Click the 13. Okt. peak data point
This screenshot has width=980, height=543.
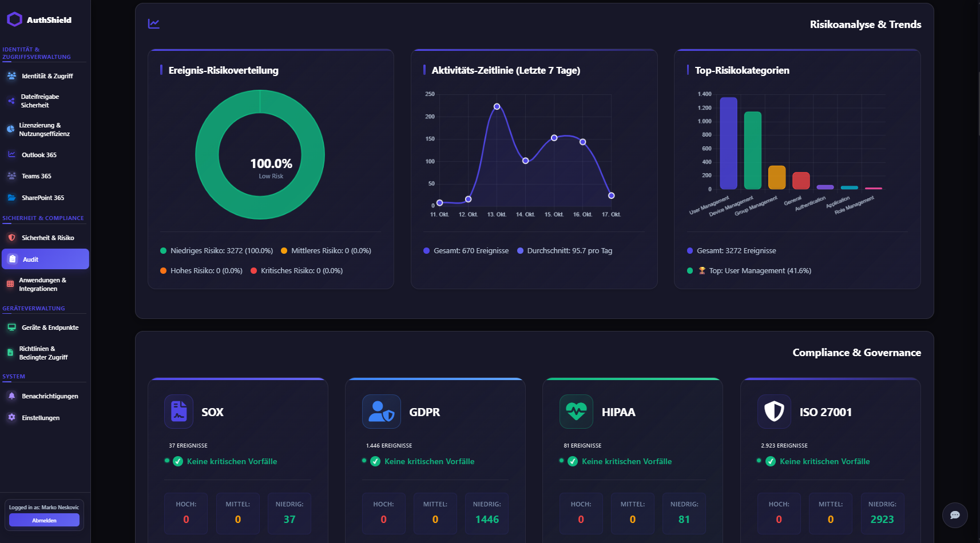(x=497, y=107)
